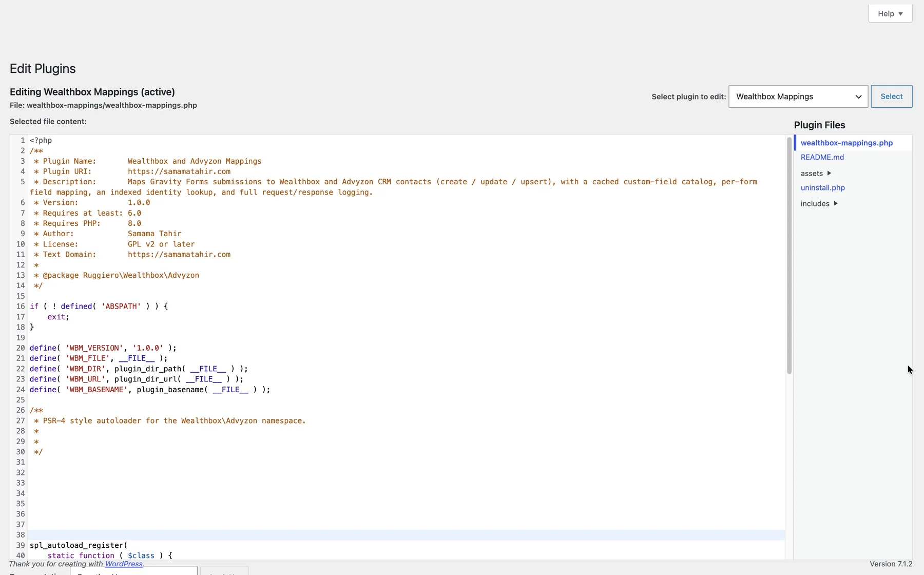Screen dimensions: 924x575
Task: Click the define 'WBM_VERSION' line
Action: tap(103, 348)
